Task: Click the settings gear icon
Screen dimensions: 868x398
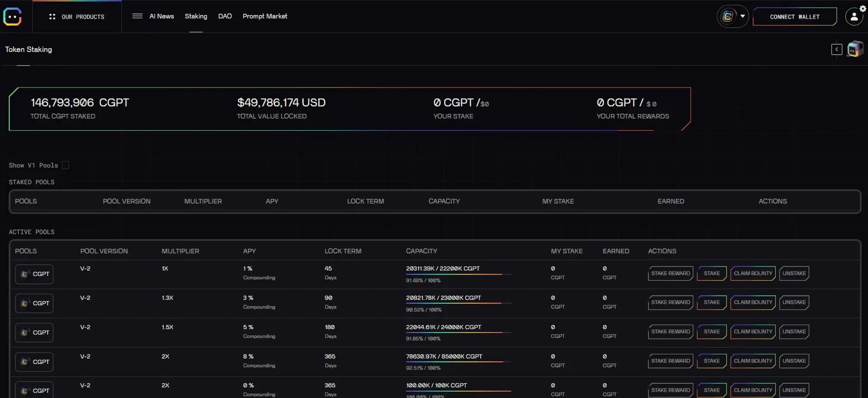Action: [863, 8]
